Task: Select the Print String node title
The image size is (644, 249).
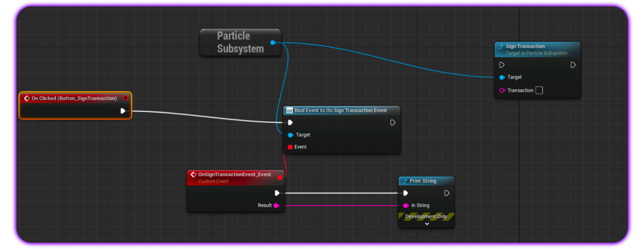Action: pyautogui.click(x=423, y=181)
